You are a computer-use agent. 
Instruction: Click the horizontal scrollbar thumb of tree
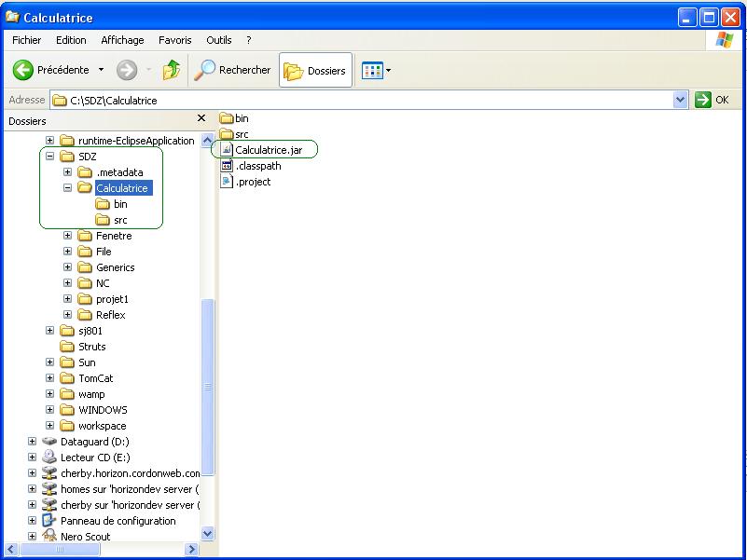click(x=60, y=549)
